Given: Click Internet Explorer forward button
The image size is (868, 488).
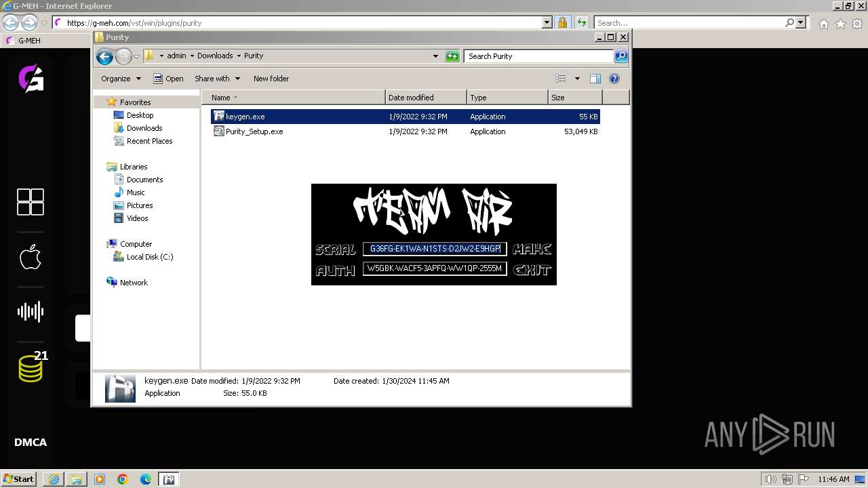Looking at the screenshot, I should (29, 23).
